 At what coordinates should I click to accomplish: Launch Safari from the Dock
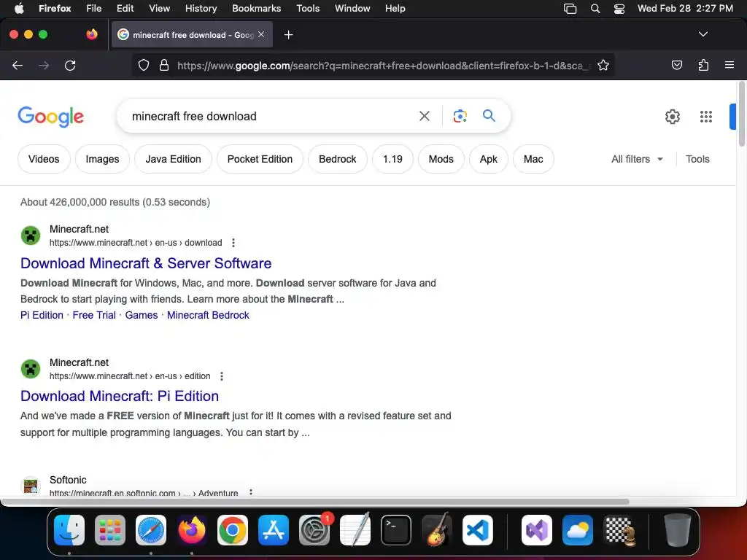coord(151,530)
